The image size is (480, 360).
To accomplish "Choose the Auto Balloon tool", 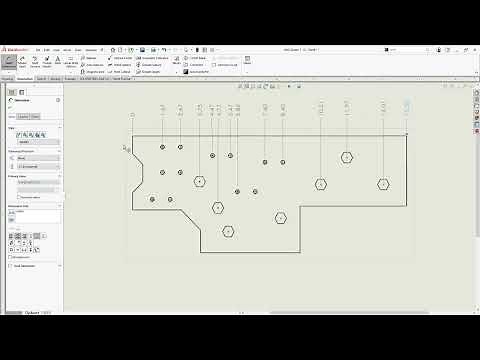I will (92, 65).
